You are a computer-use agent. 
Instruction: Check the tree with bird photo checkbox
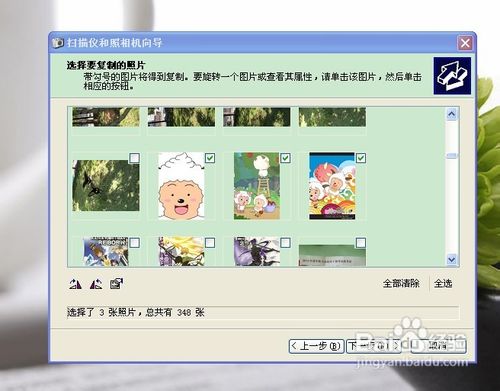click(x=134, y=158)
